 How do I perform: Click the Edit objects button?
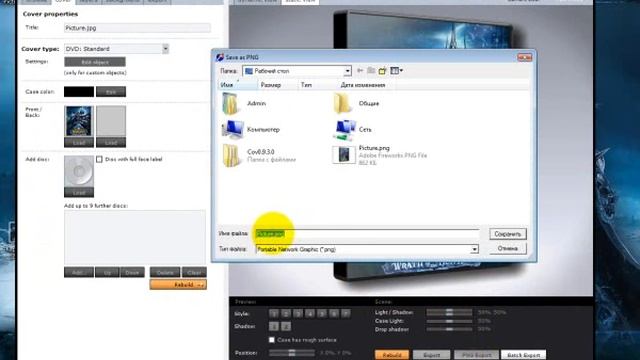click(95, 62)
